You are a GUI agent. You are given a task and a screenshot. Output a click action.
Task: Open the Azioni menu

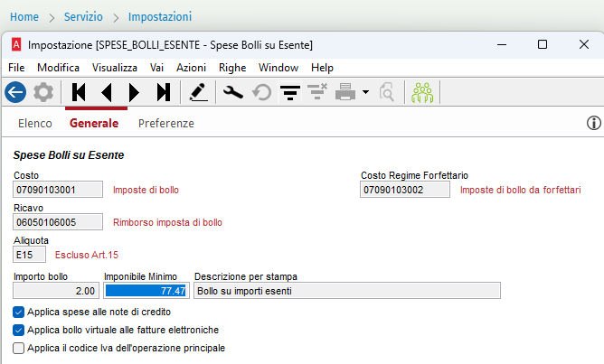(191, 68)
